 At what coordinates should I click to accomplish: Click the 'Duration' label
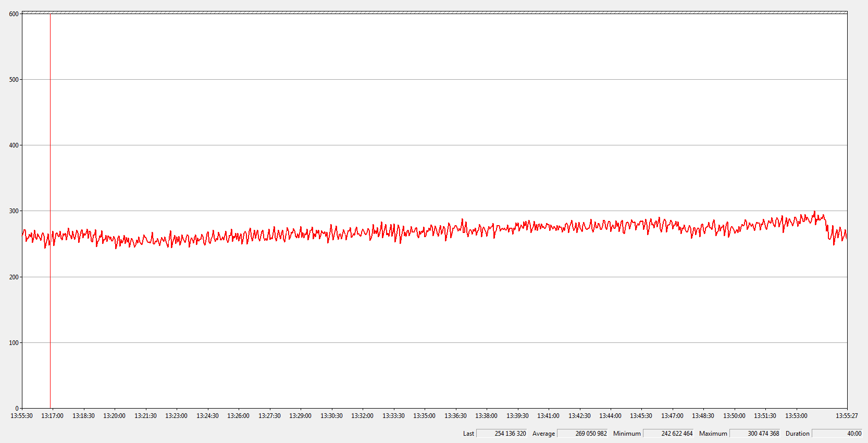point(798,434)
